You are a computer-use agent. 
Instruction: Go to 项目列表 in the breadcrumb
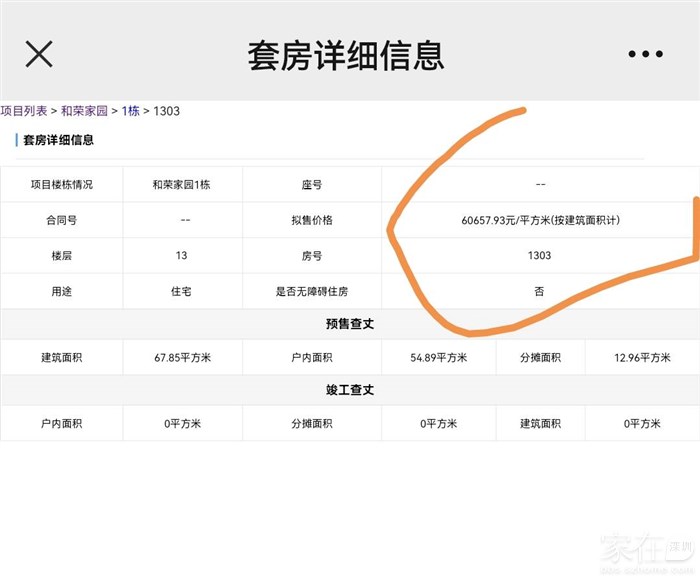pyautogui.click(x=23, y=111)
